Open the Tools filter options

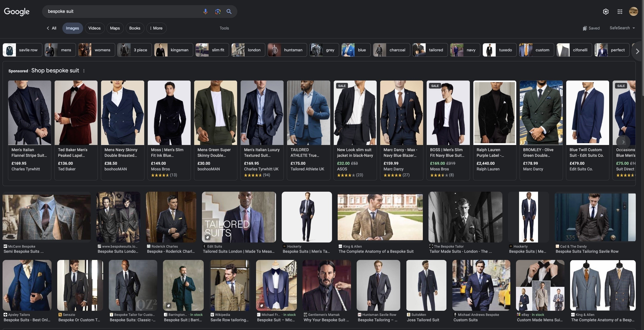click(224, 28)
